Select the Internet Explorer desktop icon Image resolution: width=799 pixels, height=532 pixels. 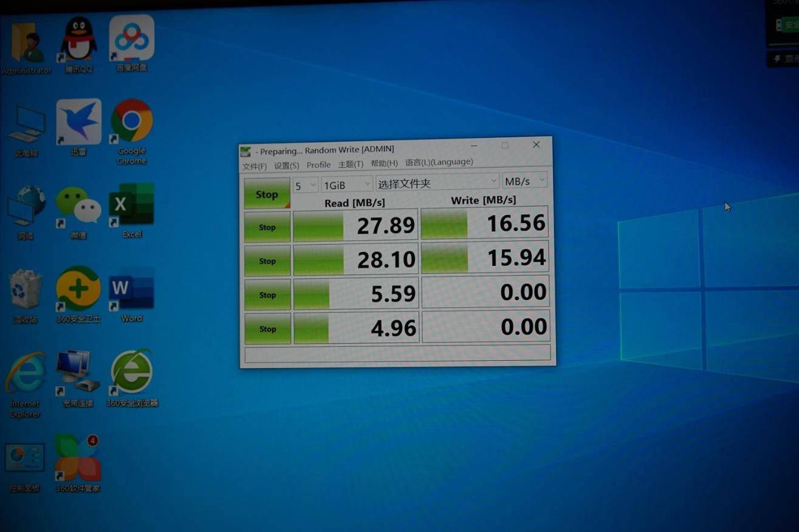pyautogui.click(x=26, y=384)
